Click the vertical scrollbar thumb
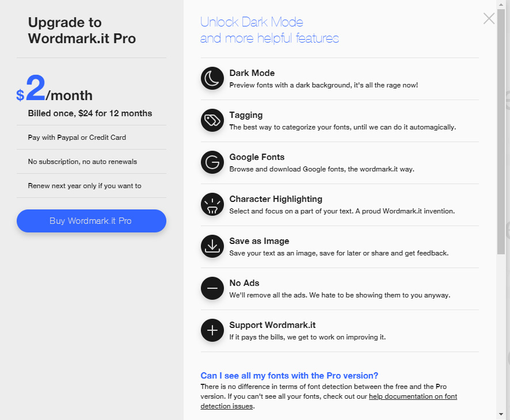Image resolution: width=510 pixels, height=420 pixels. coord(501,132)
